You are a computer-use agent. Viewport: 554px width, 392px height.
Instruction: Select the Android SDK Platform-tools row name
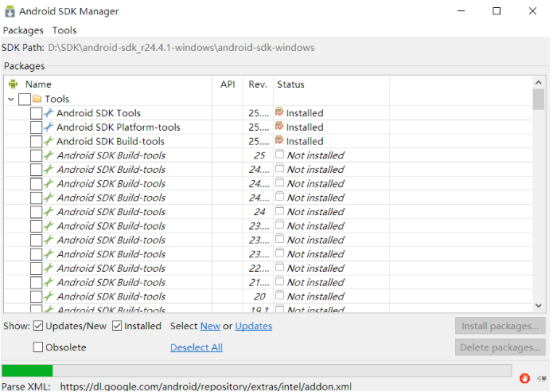[118, 127]
